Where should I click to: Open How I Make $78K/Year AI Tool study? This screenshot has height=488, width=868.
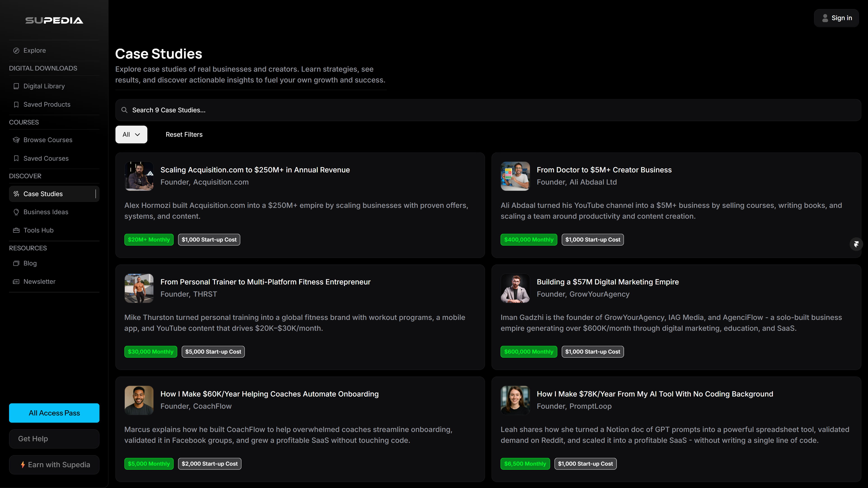[x=655, y=394]
